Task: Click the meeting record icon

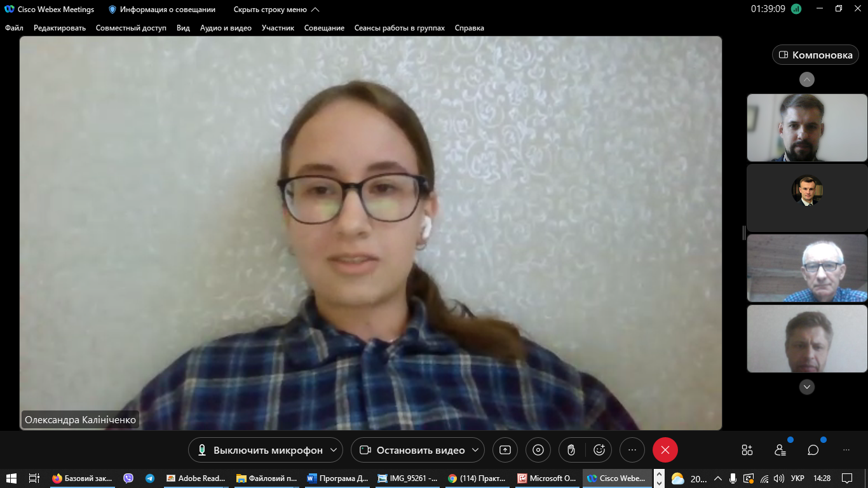Action: tap(538, 450)
